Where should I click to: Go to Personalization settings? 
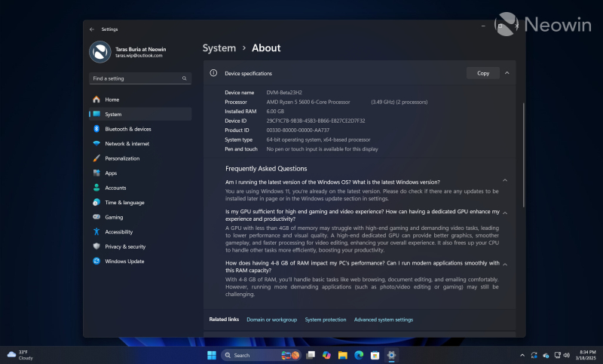pos(121,158)
